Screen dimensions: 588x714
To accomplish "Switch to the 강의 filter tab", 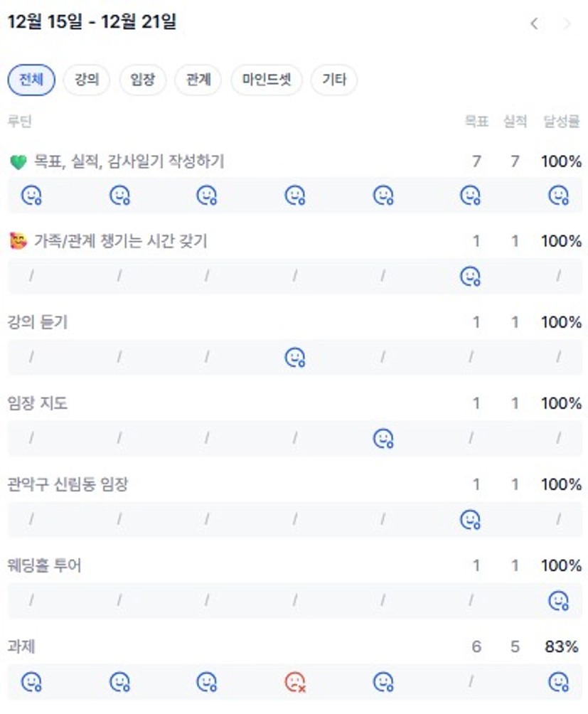I will coord(87,80).
